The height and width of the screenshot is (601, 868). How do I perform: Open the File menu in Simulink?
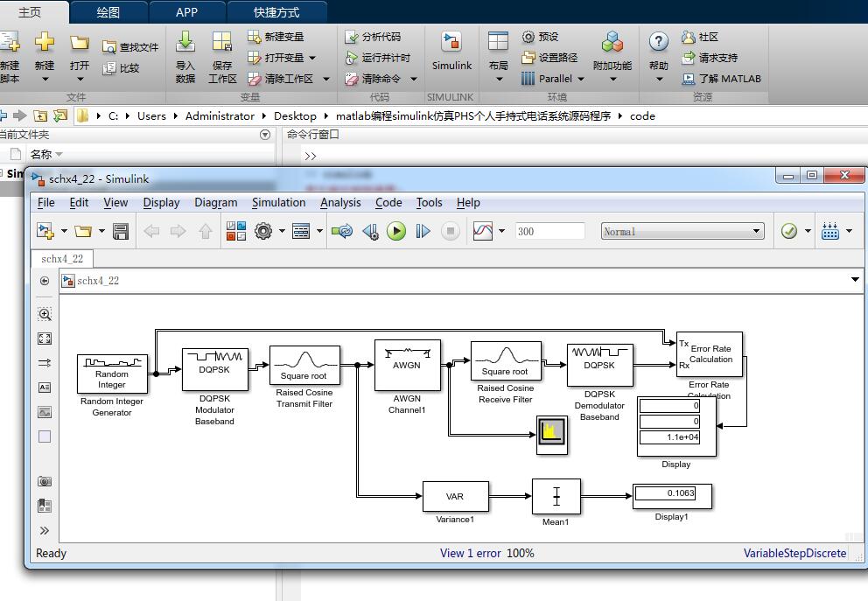pyautogui.click(x=46, y=203)
